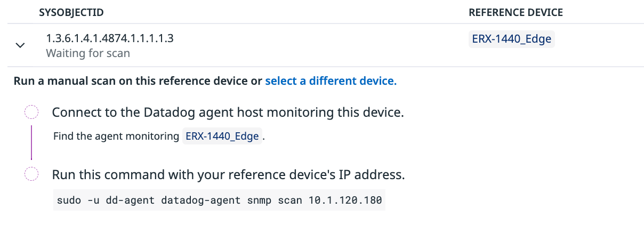The width and height of the screenshot is (644, 241).
Task: Click the second step dashed circle icon
Action: [31, 174]
